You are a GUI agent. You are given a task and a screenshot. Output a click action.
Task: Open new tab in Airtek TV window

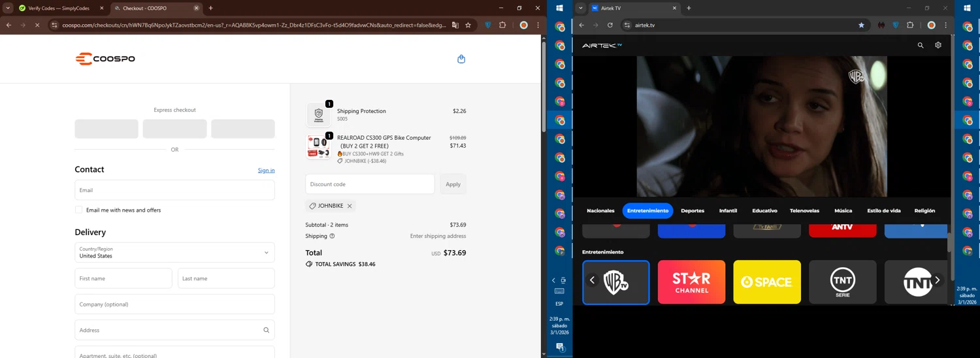coord(689,8)
